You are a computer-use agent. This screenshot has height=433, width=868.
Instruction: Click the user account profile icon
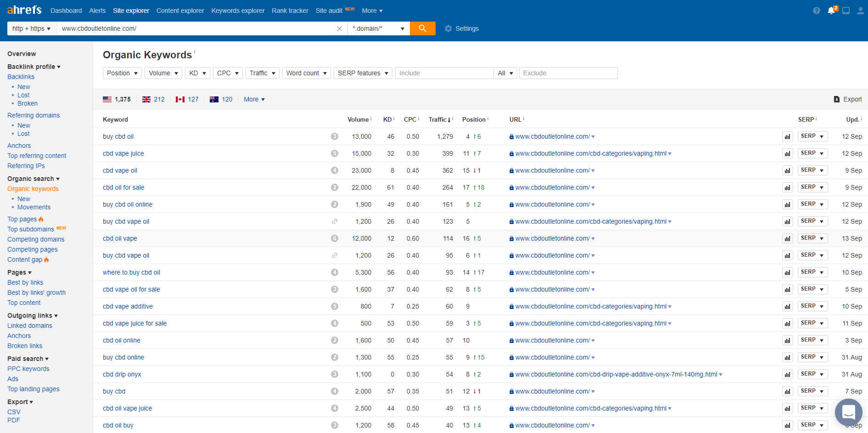(860, 10)
